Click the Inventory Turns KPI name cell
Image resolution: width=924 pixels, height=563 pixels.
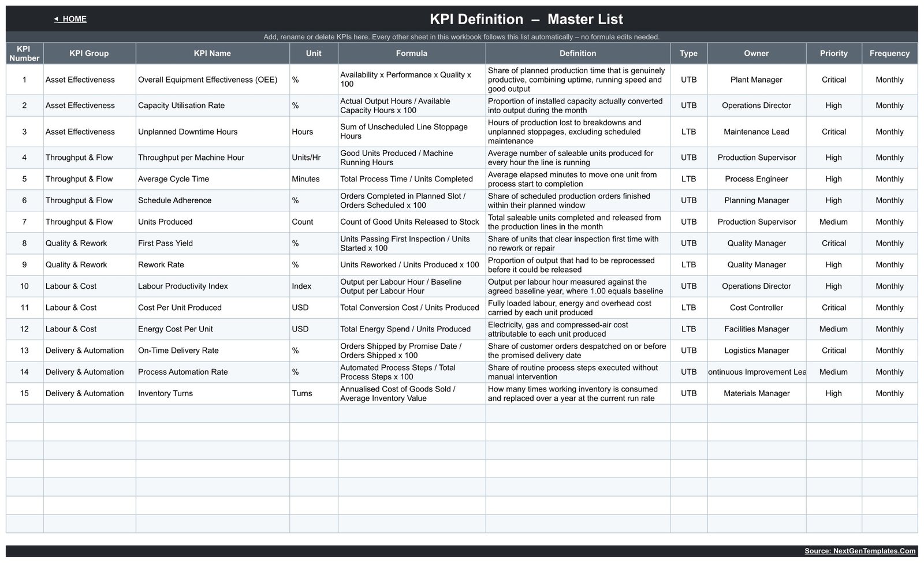[213, 393]
